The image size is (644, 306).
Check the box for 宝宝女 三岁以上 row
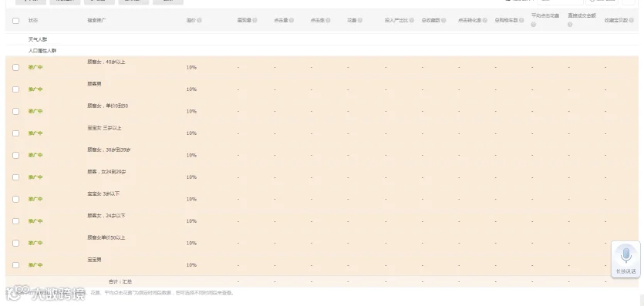point(15,133)
